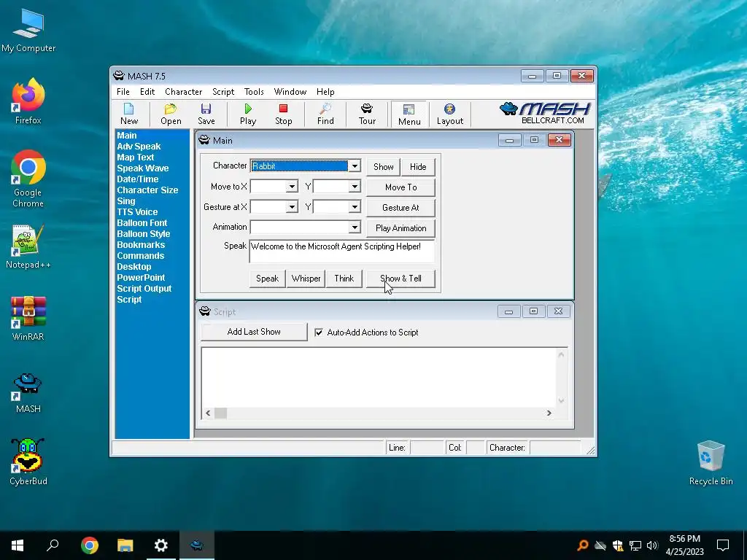Screen dimensions: 747x560
Task: Click the Gesture At button
Action: click(x=400, y=208)
